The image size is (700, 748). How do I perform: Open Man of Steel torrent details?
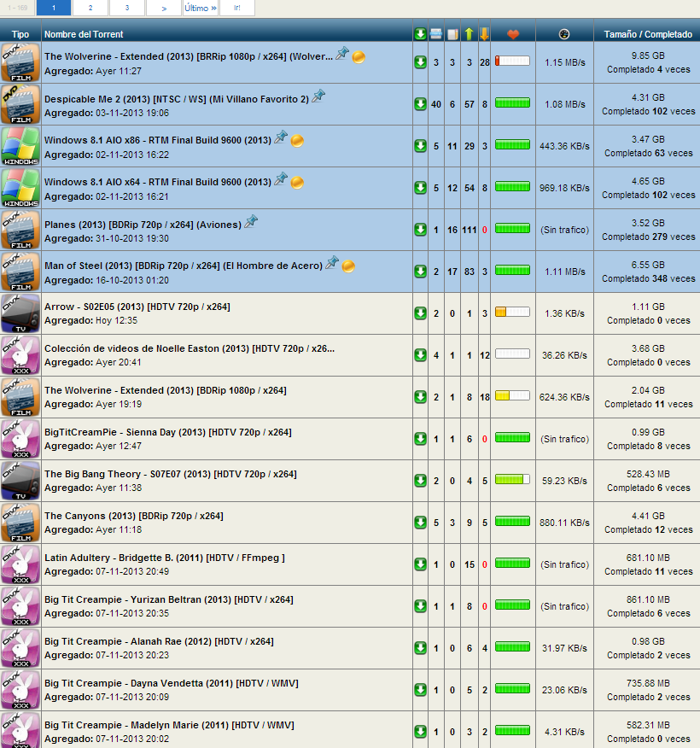coord(183,266)
